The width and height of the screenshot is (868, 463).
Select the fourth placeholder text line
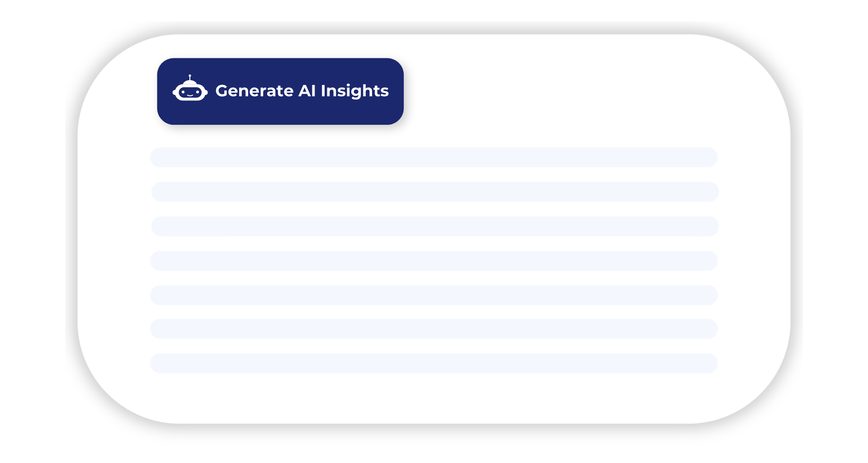click(x=434, y=261)
